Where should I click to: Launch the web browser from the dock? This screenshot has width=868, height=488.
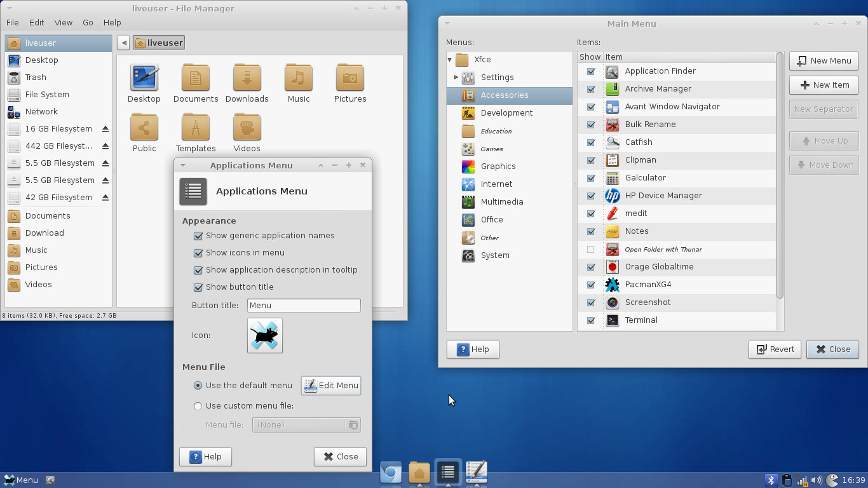click(x=390, y=473)
